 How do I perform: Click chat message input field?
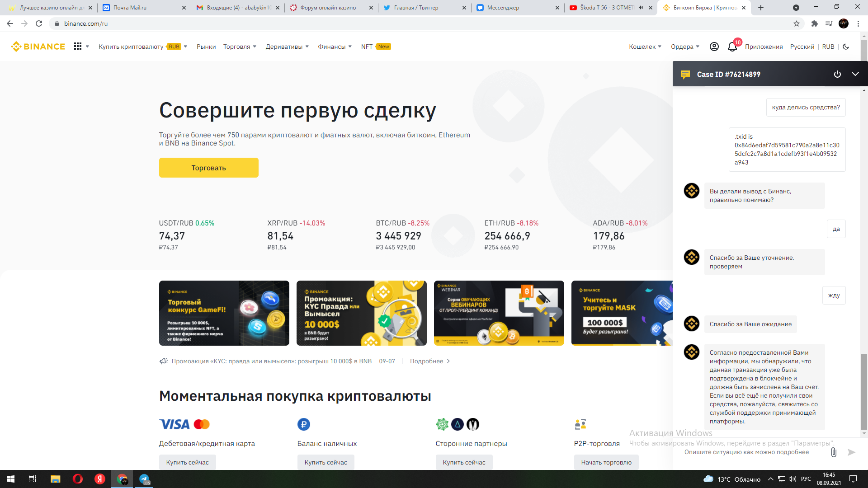(753, 452)
